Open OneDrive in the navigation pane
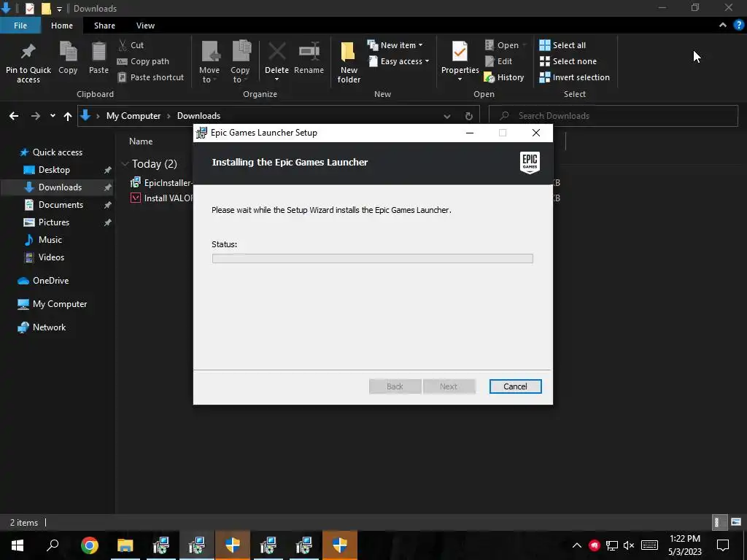This screenshot has height=560, width=747. tap(50, 281)
